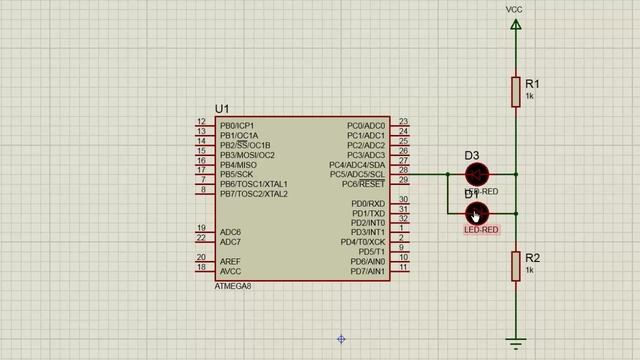The height and width of the screenshot is (360, 640).
Task: Click the R2 reference label
Action: click(532, 258)
